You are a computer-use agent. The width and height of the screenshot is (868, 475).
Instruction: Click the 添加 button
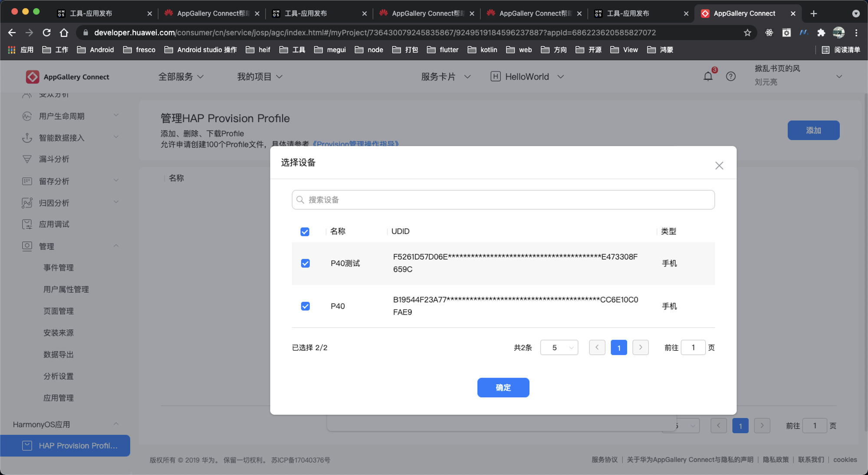coord(813,130)
